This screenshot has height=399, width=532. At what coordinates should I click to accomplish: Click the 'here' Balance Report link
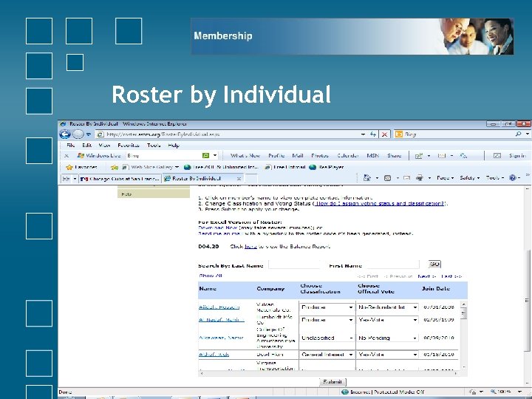250,246
